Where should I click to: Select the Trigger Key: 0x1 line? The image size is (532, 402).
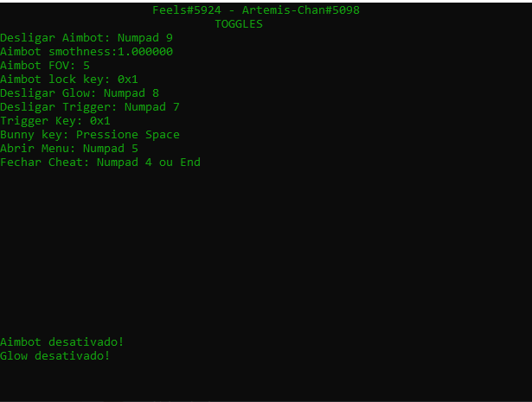(x=55, y=121)
